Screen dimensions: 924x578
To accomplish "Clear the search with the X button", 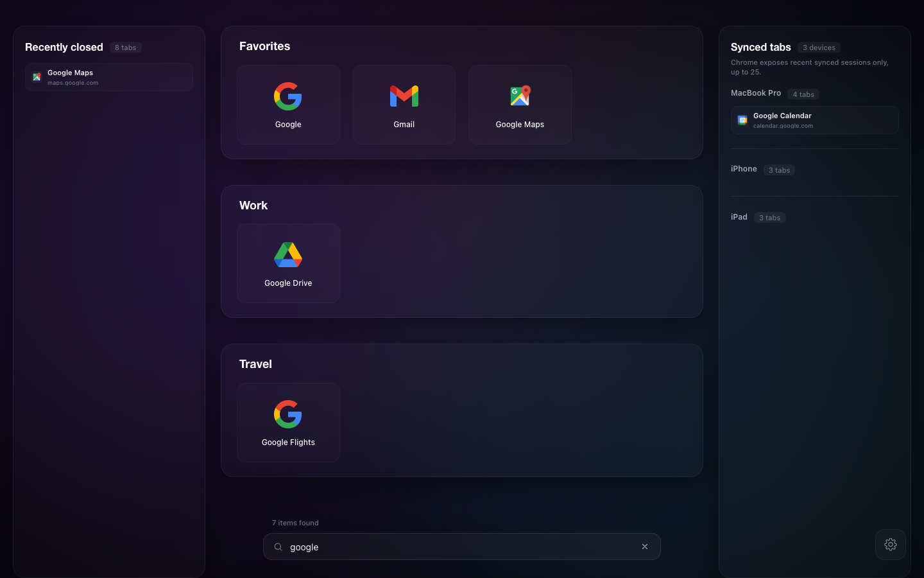I will click(645, 547).
